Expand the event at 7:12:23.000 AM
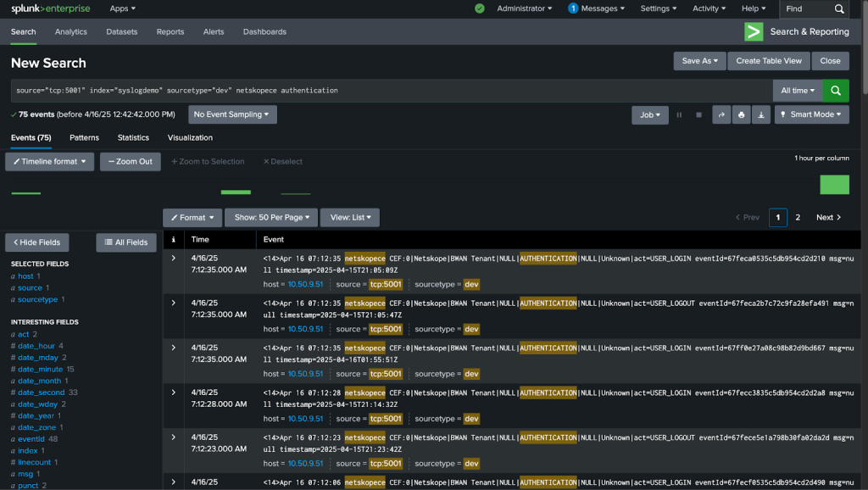Screen dimensions: 868x490 [173, 437]
